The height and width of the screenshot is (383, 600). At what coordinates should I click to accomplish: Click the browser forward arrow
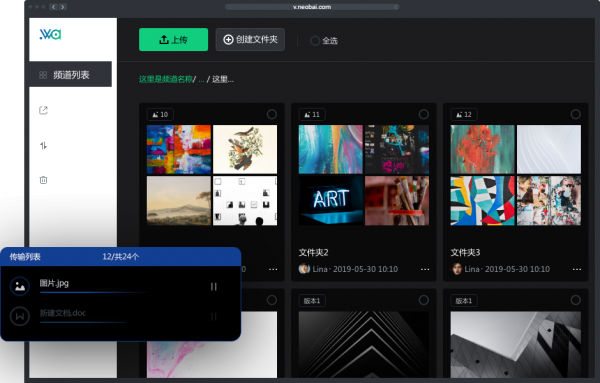pyautogui.click(x=63, y=7)
